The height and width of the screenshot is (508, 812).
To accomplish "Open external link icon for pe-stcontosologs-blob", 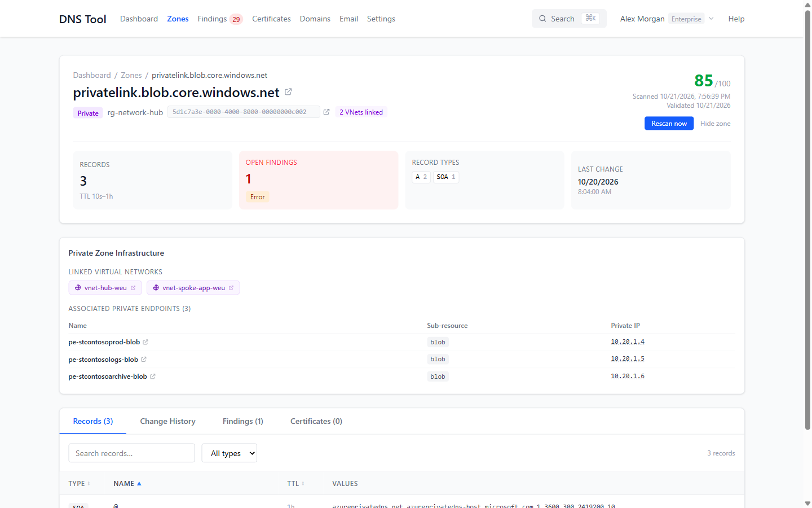I will click(x=144, y=359).
